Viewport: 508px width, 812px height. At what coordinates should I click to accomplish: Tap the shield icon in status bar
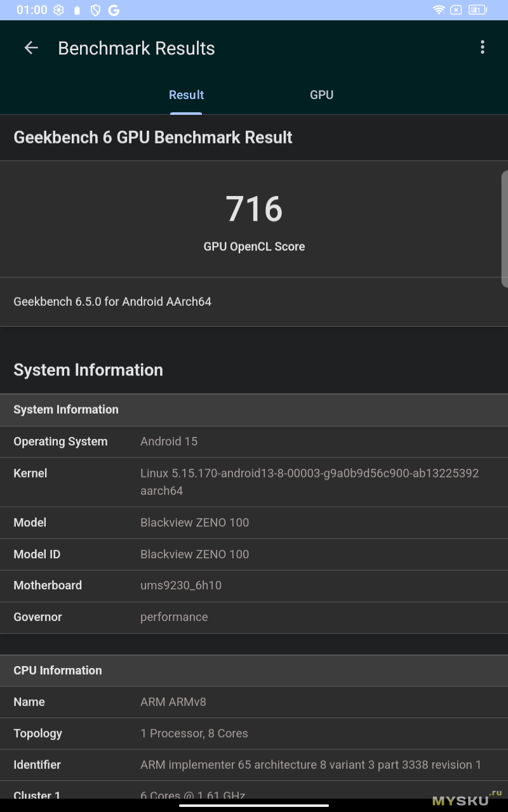tap(95, 10)
